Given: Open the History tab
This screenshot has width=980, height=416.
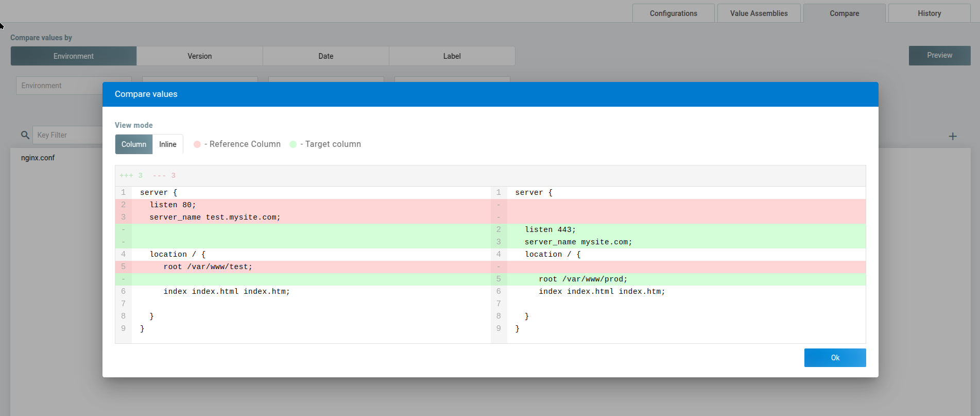Looking at the screenshot, I should click(930, 13).
